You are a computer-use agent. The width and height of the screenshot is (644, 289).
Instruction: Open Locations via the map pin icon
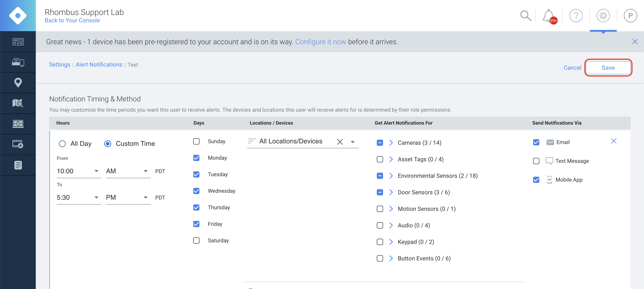click(x=18, y=82)
